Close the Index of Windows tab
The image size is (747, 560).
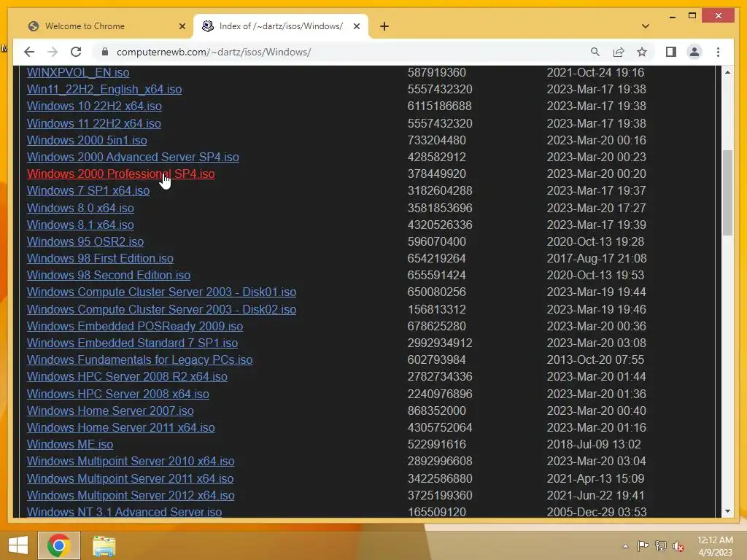tap(356, 26)
